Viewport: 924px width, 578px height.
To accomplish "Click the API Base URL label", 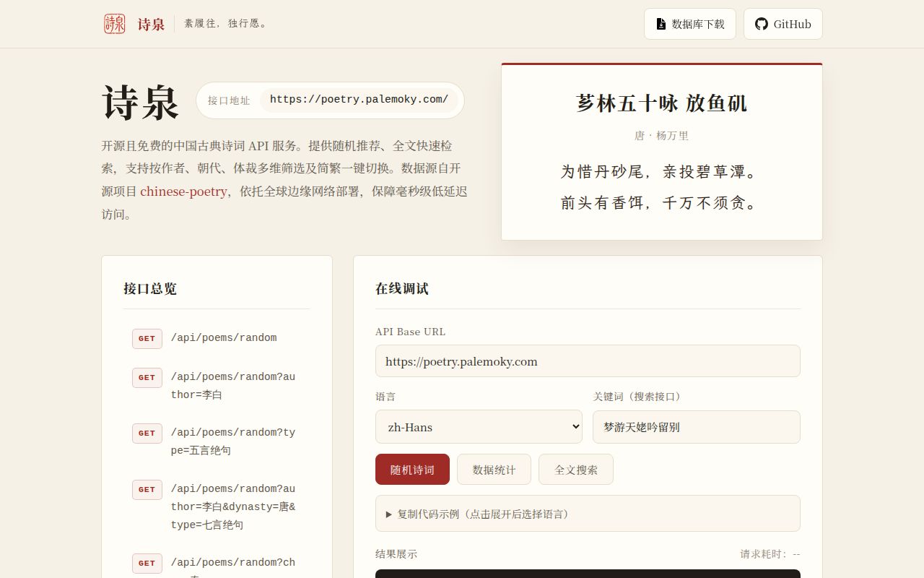I will pos(411,332).
